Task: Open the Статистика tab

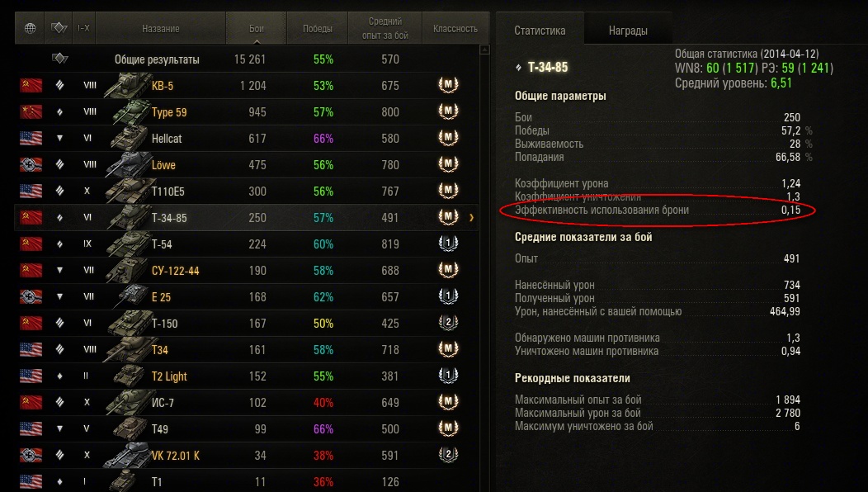Action: pos(540,31)
